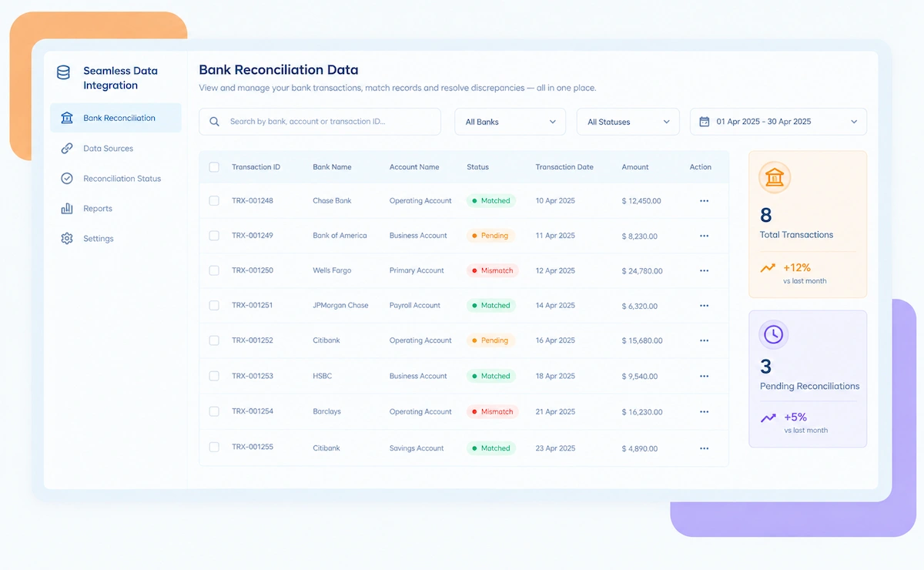
Task: Click the Matched badge in JPMorgan Chase row
Action: pyautogui.click(x=490, y=306)
